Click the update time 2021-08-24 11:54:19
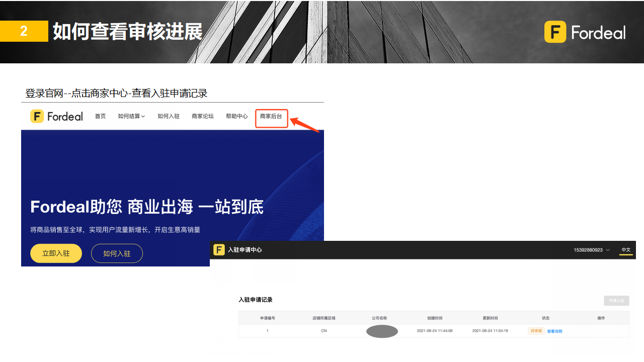 coord(490,331)
